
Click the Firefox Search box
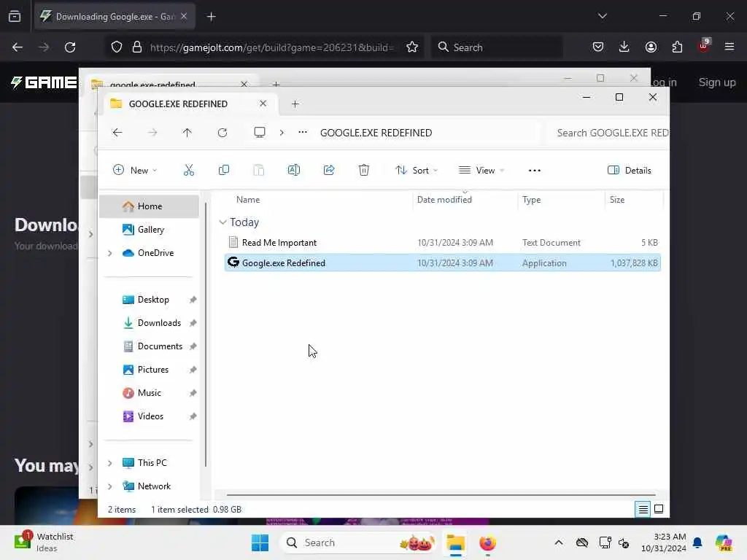(497, 47)
